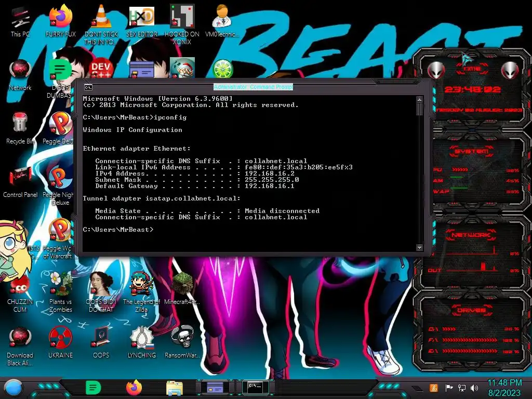The height and width of the screenshot is (399, 532).
Task: Open the OOPS desktop icon
Action: [x=101, y=342]
